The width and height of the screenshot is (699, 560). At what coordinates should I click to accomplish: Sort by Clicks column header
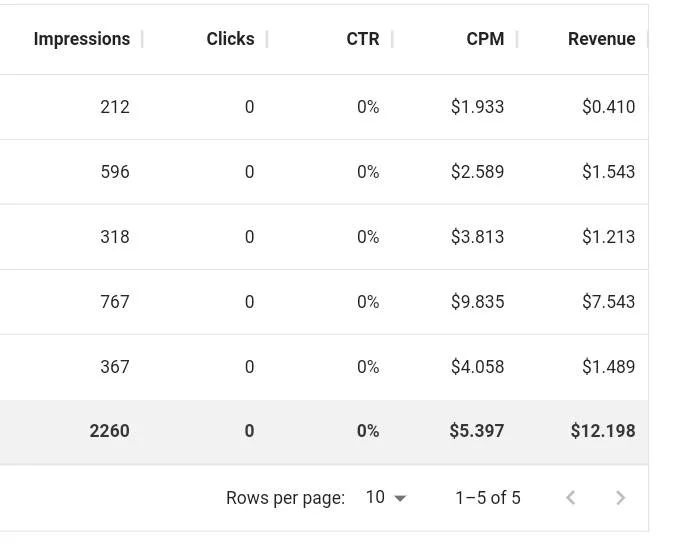point(230,39)
